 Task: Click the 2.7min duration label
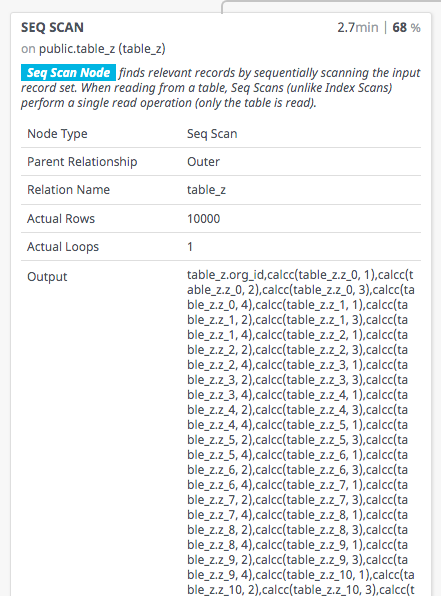click(358, 28)
